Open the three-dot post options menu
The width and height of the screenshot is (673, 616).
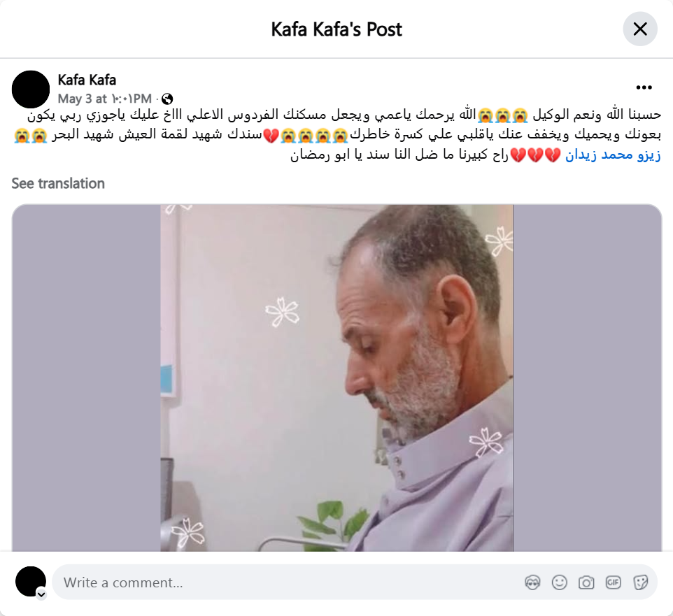(x=644, y=87)
